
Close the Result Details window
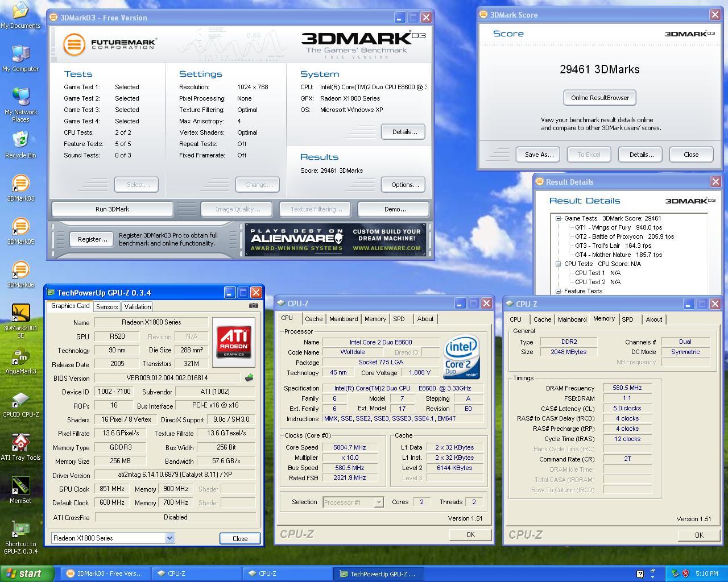715,181
